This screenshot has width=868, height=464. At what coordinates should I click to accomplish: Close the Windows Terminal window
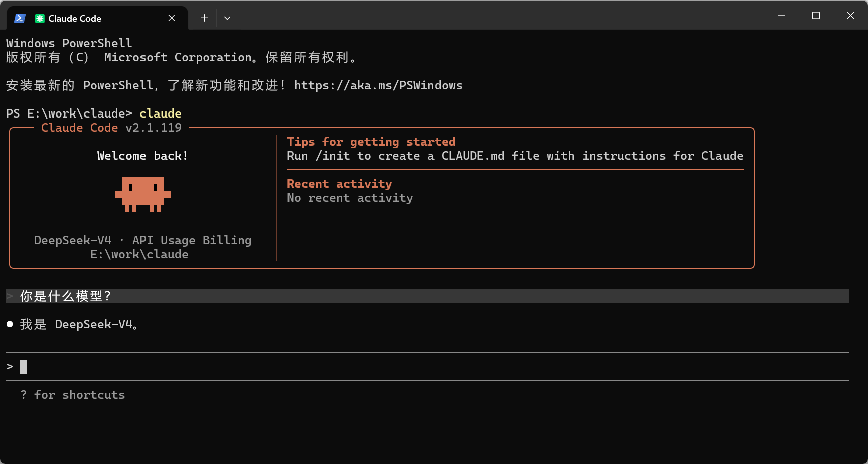[850, 16]
